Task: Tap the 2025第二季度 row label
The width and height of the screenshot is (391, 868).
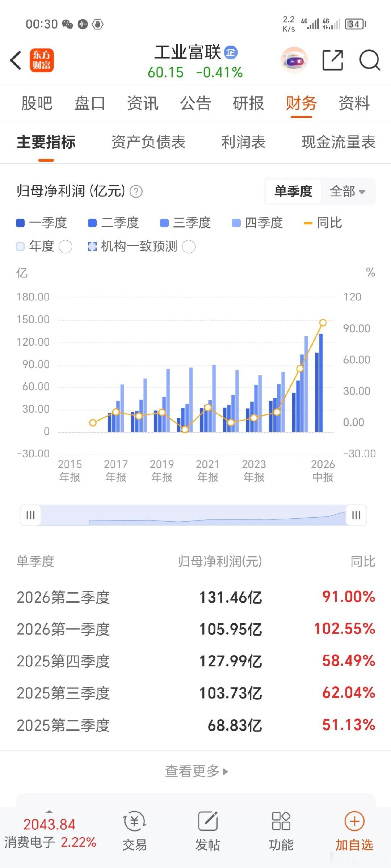Action: click(63, 725)
